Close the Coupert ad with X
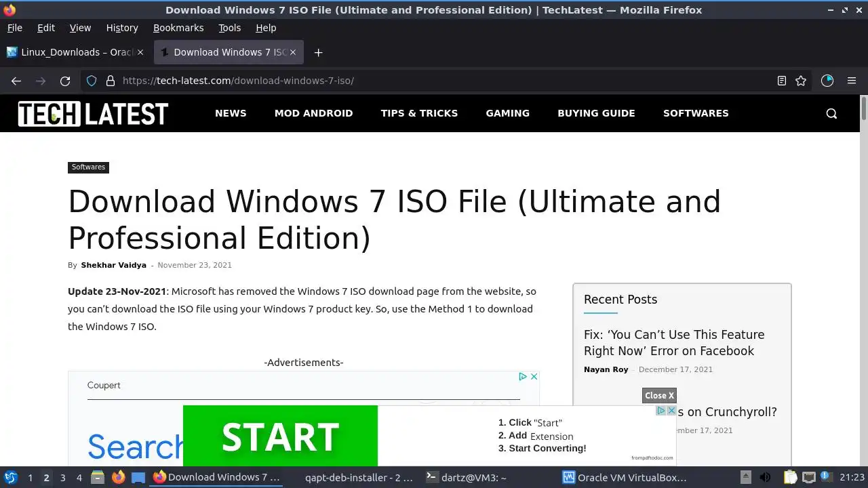Image resolution: width=868 pixels, height=488 pixels. pyautogui.click(x=534, y=376)
